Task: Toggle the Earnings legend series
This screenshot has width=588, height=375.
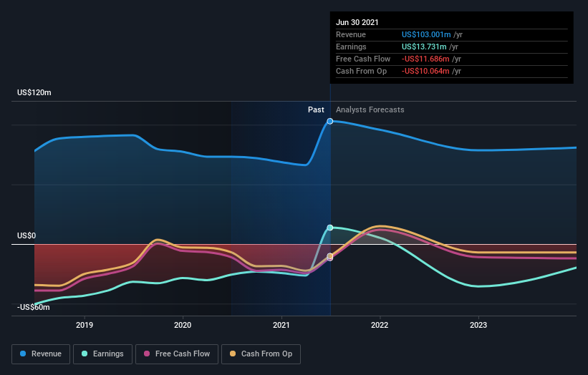Action: click(102, 354)
